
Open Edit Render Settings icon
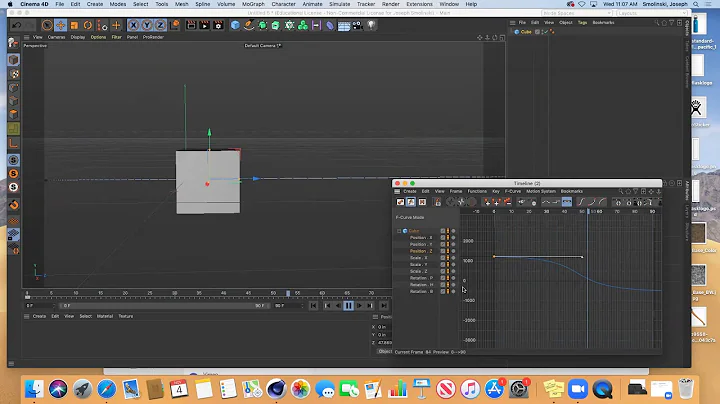218,25
